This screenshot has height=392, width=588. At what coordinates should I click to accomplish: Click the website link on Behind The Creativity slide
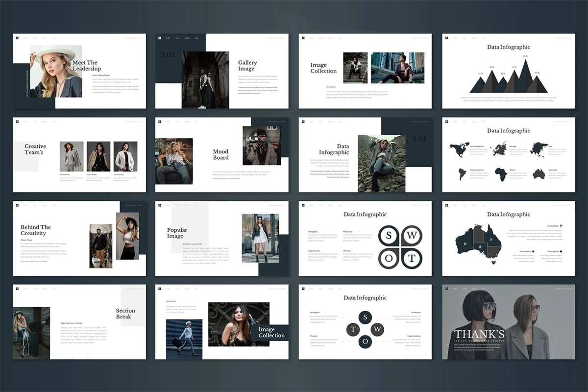(x=34, y=261)
